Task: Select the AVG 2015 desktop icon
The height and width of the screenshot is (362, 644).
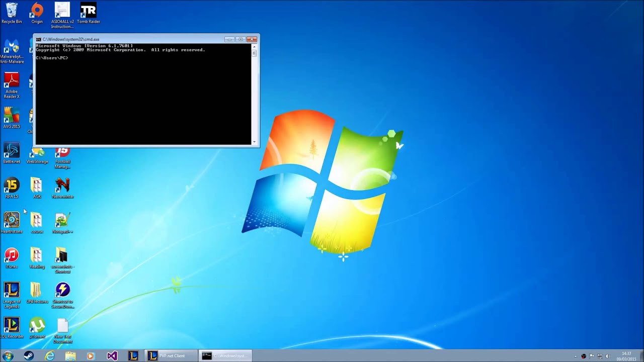Action: click(x=12, y=119)
